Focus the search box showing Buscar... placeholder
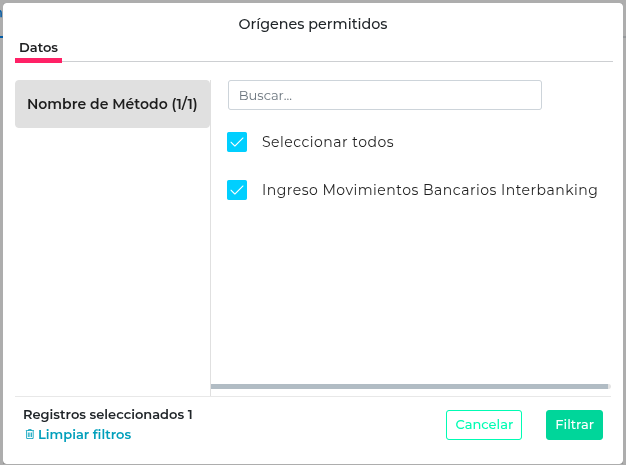The width and height of the screenshot is (626, 465). [385, 96]
